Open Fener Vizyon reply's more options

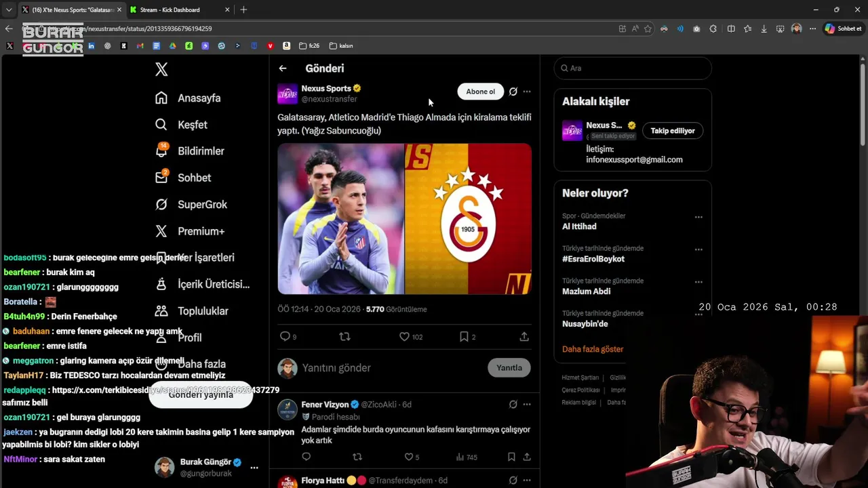pos(527,405)
